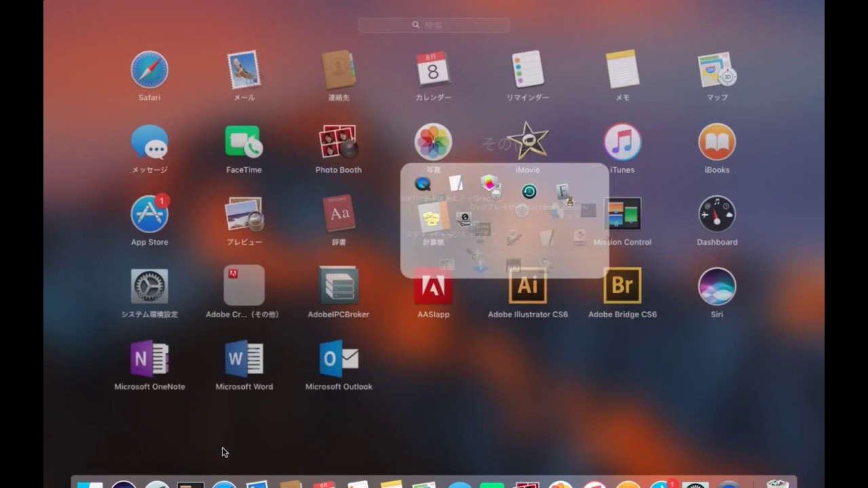Open the メモ (Notes) app
This screenshot has height=488, width=868.
(x=623, y=70)
